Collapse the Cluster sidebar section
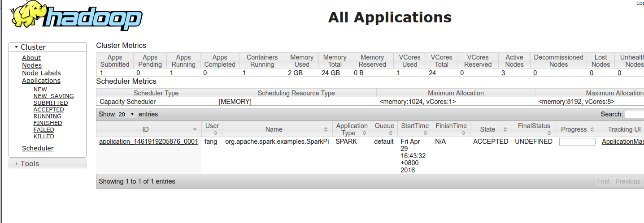This screenshot has width=644, height=223. point(16,47)
